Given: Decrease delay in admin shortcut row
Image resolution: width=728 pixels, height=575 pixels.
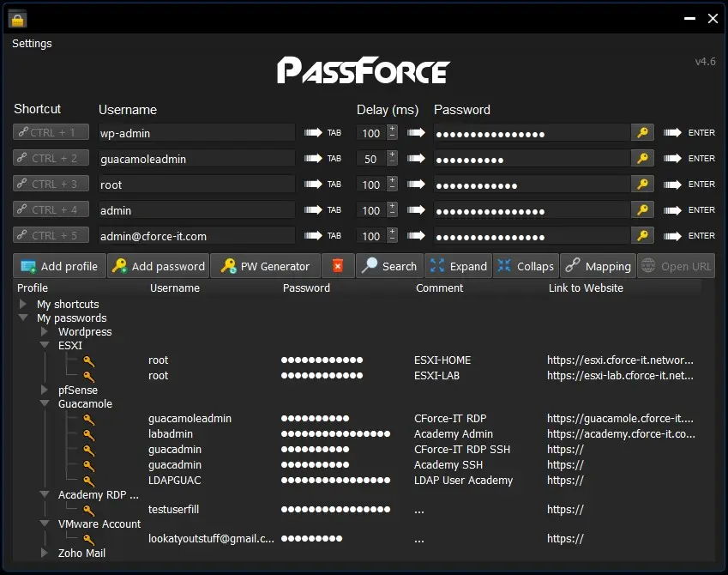Looking at the screenshot, I should click(x=393, y=215).
